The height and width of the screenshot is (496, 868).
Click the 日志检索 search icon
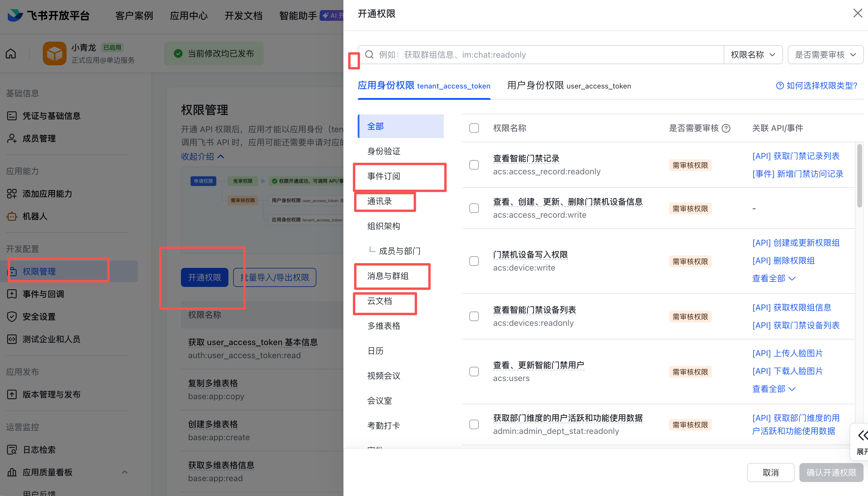pyautogui.click(x=12, y=450)
